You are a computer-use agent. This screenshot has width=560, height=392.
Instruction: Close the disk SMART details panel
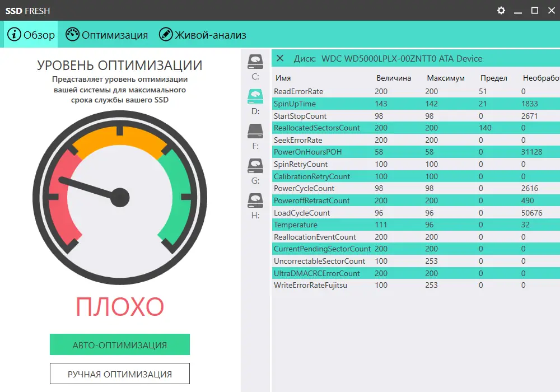pyautogui.click(x=280, y=58)
